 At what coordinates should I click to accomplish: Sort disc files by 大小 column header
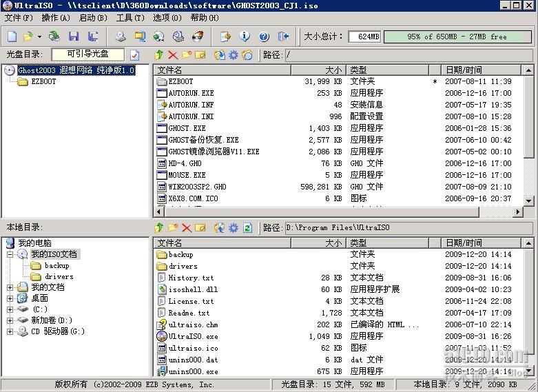(x=318, y=70)
